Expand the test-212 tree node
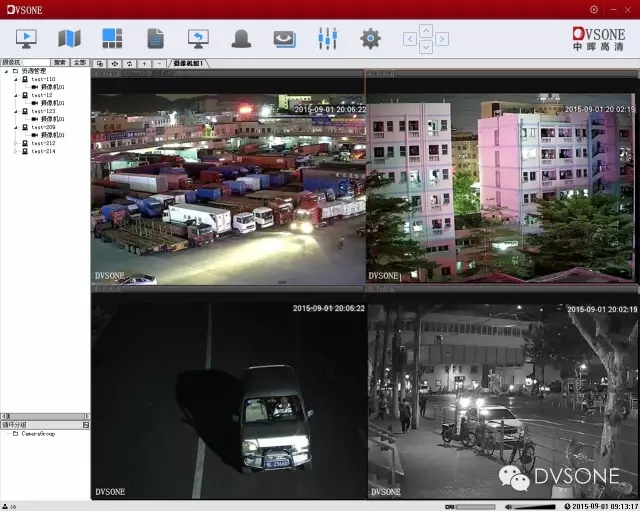 pos(15,143)
